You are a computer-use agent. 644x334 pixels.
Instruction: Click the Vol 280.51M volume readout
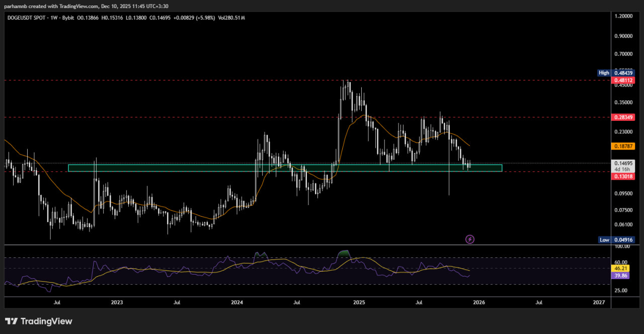232,18
